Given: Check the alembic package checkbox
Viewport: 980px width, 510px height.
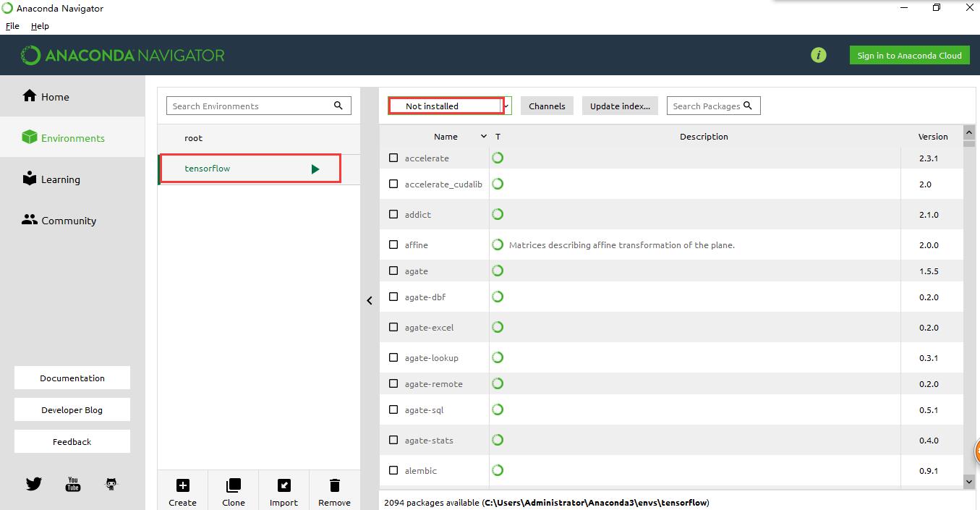Looking at the screenshot, I should point(393,470).
